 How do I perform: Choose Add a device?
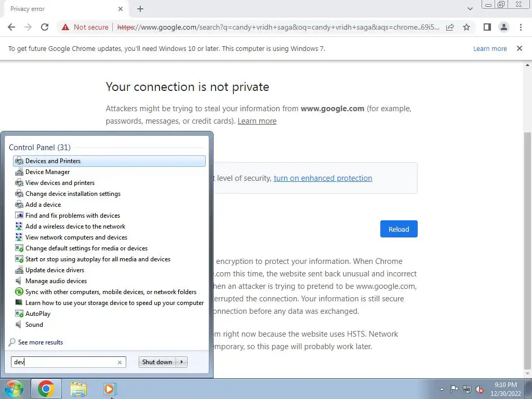[x=109, y=205]
